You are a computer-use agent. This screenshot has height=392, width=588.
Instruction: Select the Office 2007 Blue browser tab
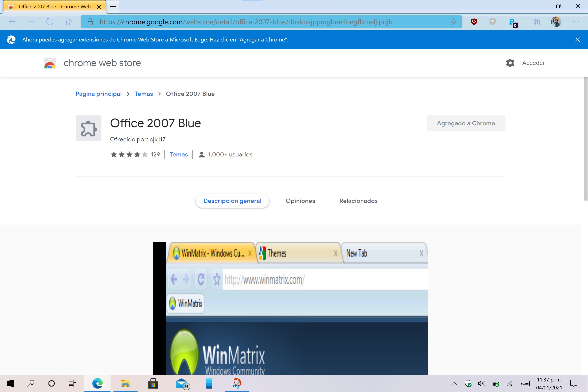[x=55, y=7]
